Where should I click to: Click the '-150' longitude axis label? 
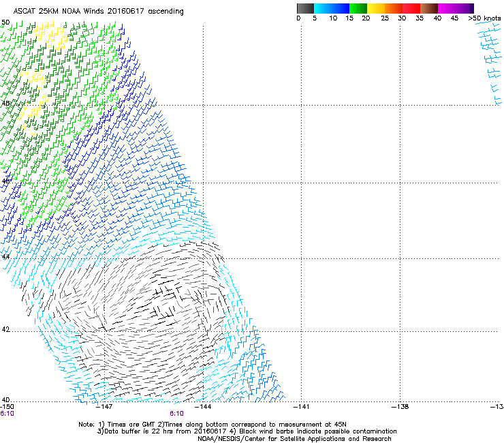point(7,407)
